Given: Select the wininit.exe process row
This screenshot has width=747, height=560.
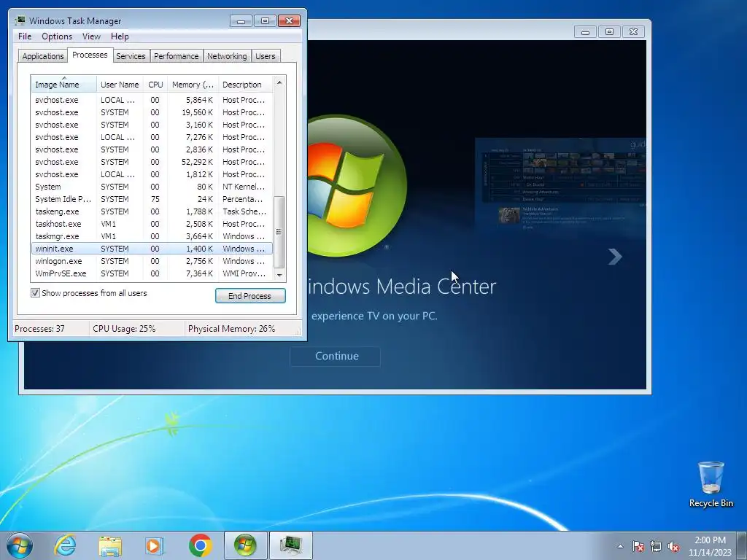Looking at the screenshot, I should coord(152,249).
